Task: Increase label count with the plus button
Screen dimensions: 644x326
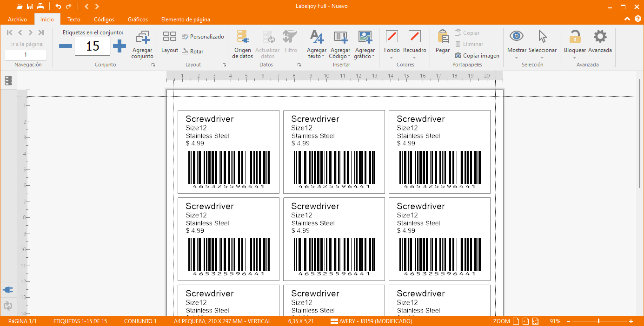Action: 120,46
